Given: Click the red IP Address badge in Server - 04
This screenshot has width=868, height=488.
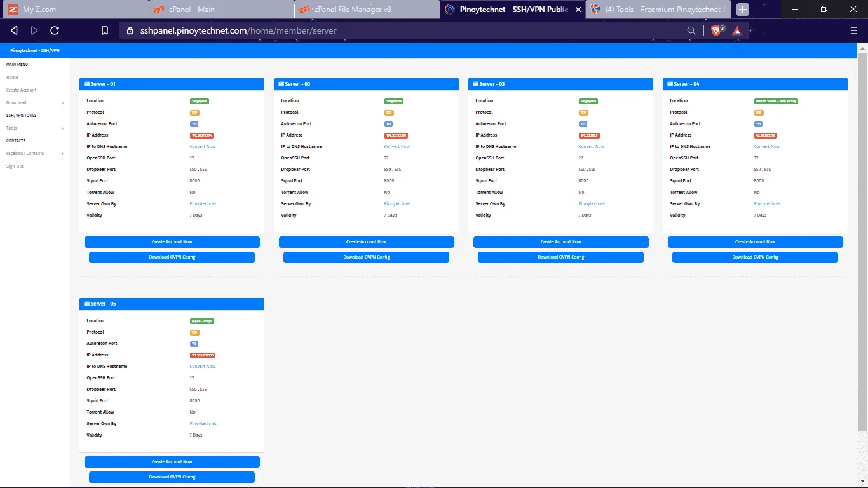Looking at the screenshot, I should (x=766, y=135).
